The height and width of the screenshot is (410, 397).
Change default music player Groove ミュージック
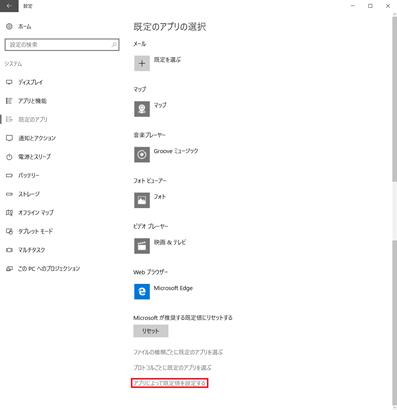coord(176,151)
